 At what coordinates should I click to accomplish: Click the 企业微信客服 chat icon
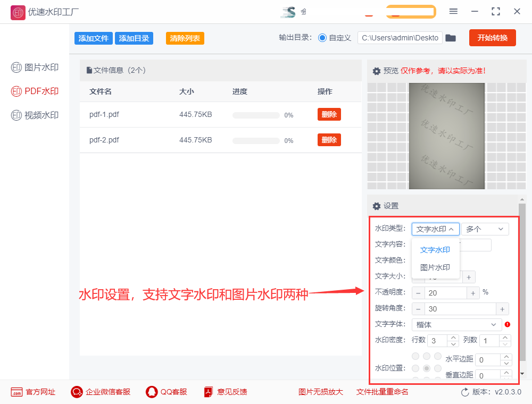tap(77, 392)
